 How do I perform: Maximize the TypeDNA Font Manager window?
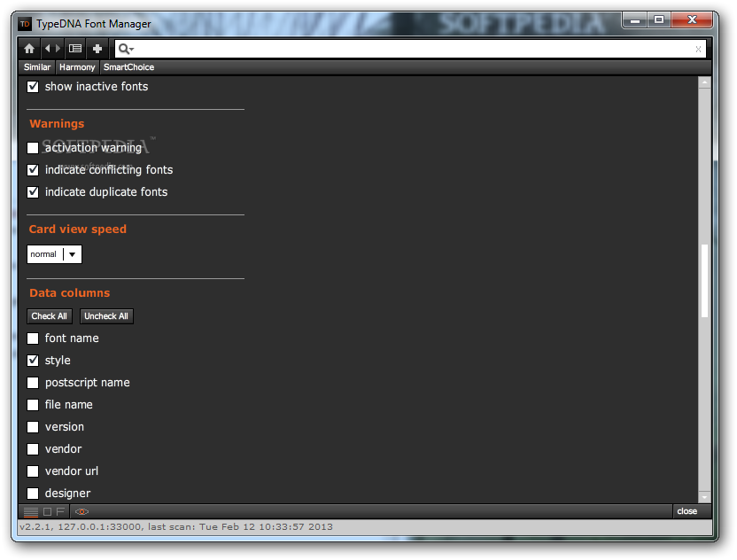point(659,19)
